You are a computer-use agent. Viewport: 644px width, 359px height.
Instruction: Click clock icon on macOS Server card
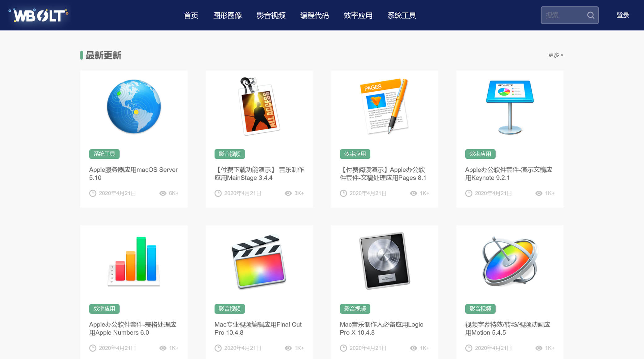coord(93,193)
